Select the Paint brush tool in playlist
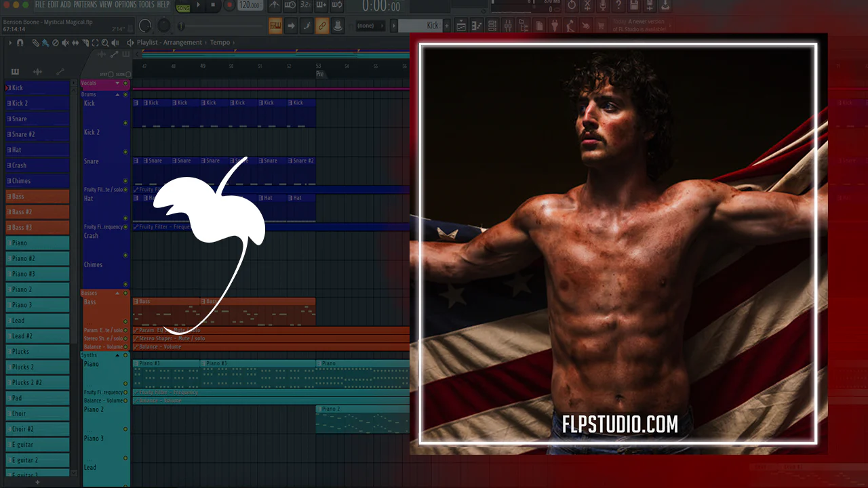Viewport: 868px width, 488px height. (x=45, y=43)
